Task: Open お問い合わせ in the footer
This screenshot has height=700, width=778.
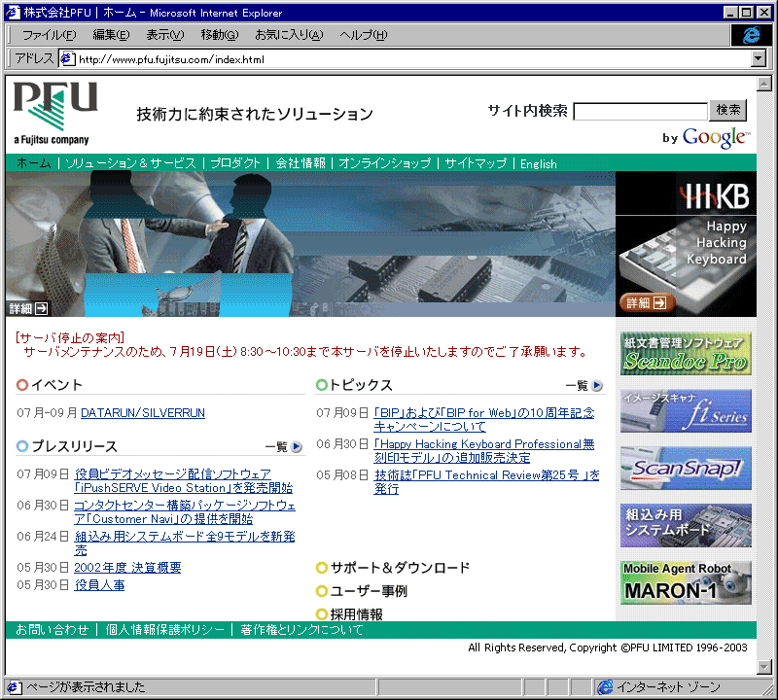Action: point(53,630)
